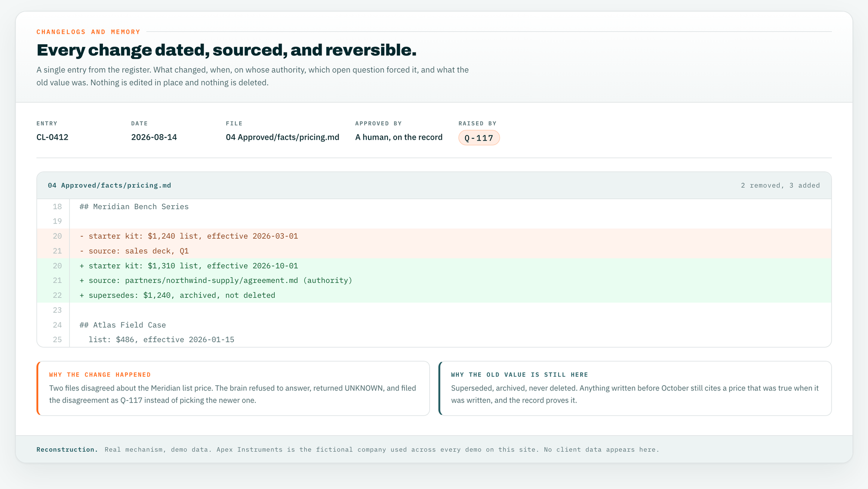Click line number 19 in the gutter
This screenshot has width=868, height=489.
click(x=57, y=221)
